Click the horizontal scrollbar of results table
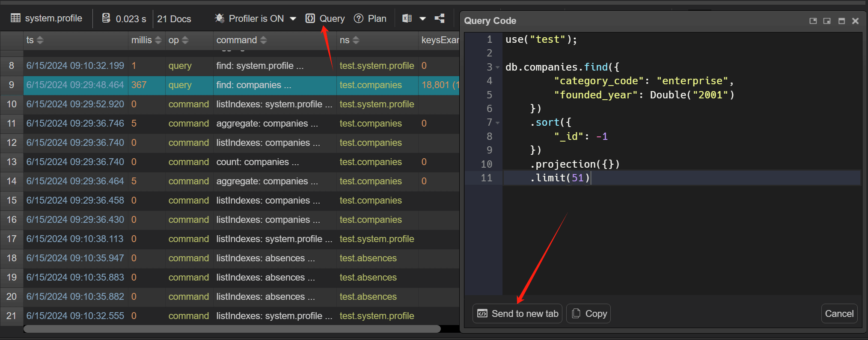 (232, 329)
